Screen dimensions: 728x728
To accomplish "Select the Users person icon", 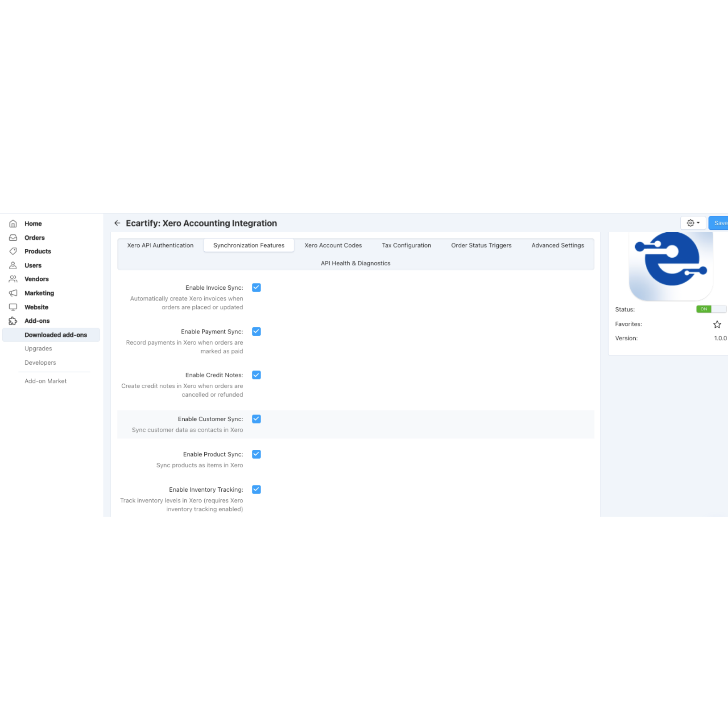I will pyautogui.click(x=13, y=265).
